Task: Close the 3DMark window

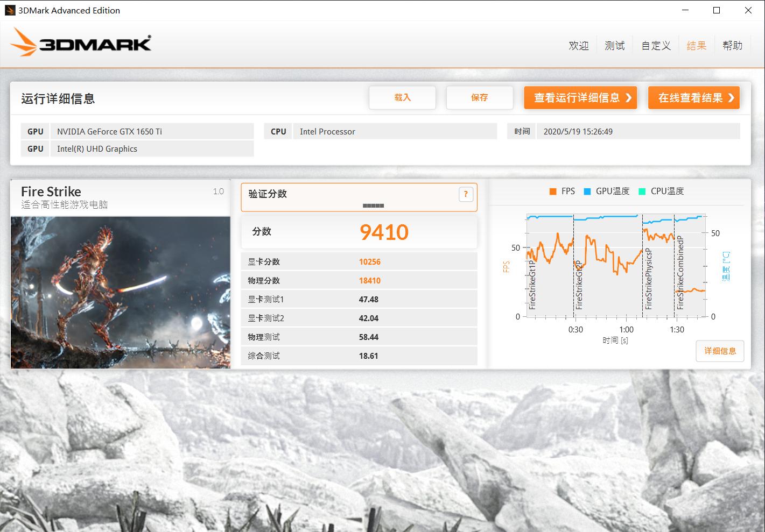Action: tap(748, 10)
